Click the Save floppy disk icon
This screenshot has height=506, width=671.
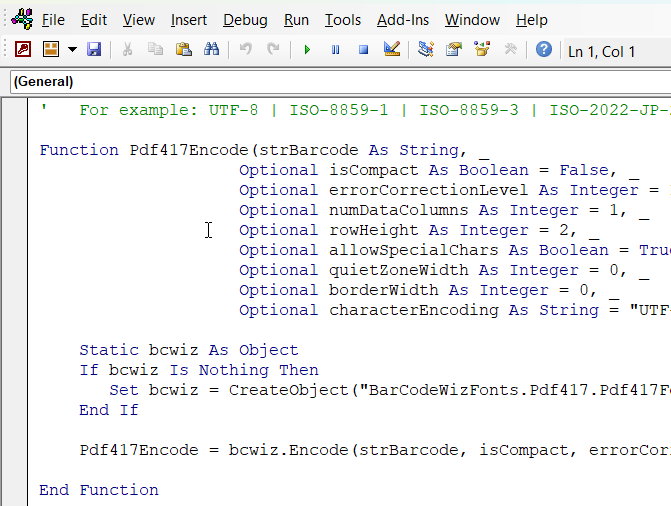[x=94, y=50]
